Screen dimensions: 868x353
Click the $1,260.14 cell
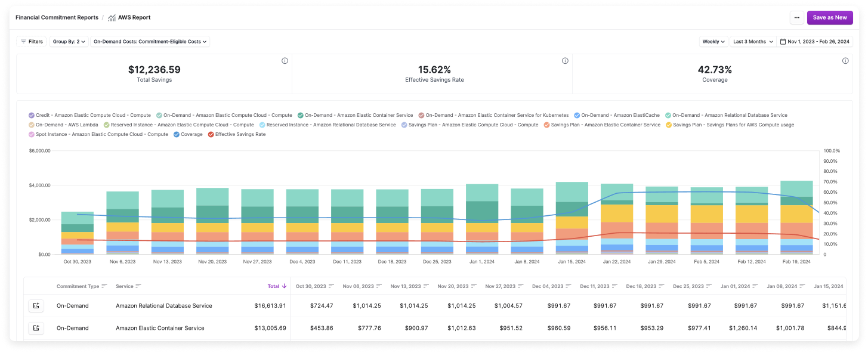coord(743,328)
